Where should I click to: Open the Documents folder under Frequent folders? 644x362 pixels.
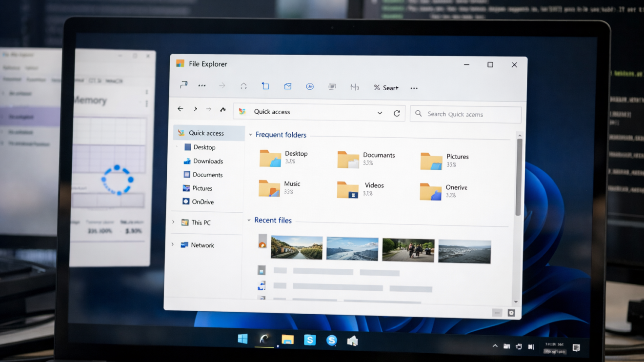[x=366, y=159]
